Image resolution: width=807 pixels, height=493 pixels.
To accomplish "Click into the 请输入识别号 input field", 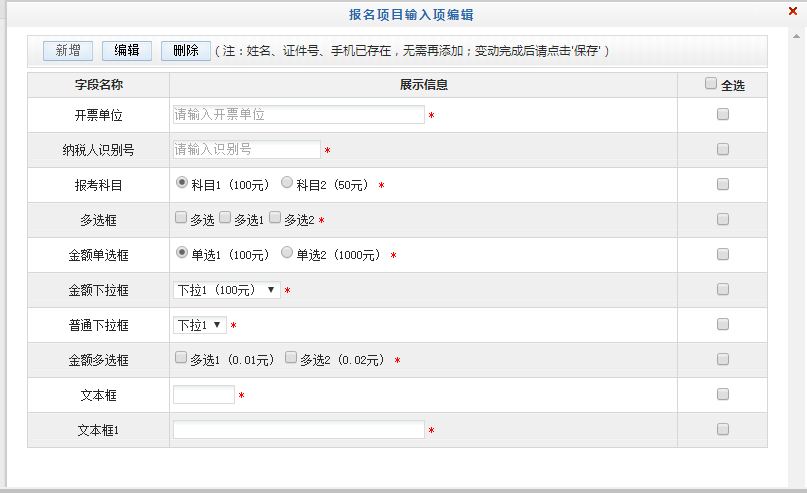I will coord(247,150).
